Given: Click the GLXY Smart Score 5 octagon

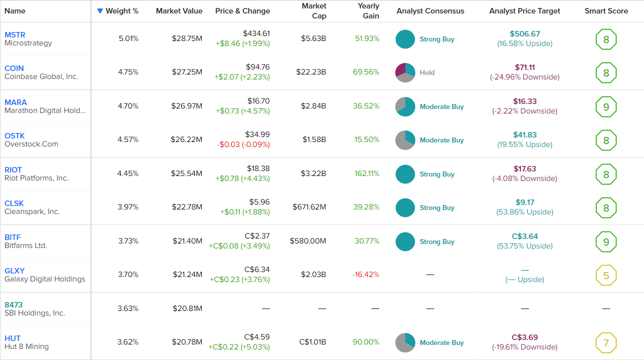Looking at the screenshot, I should coord(606,275).
